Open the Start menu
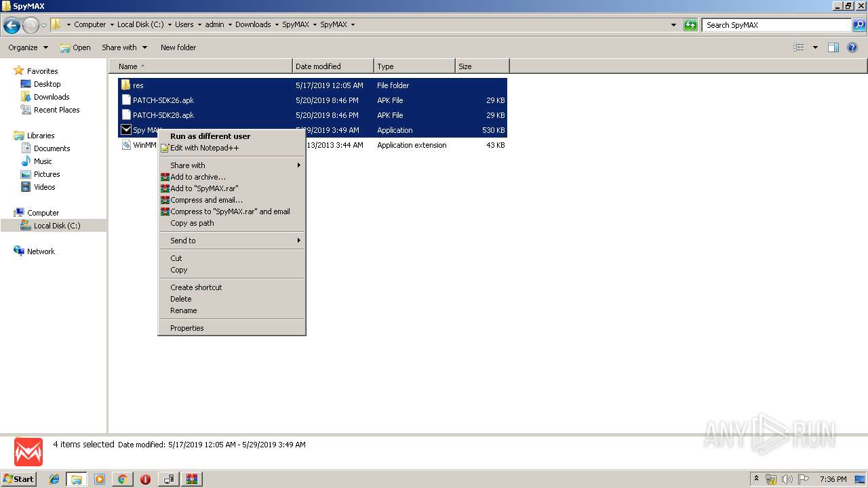 coord(19,479)
